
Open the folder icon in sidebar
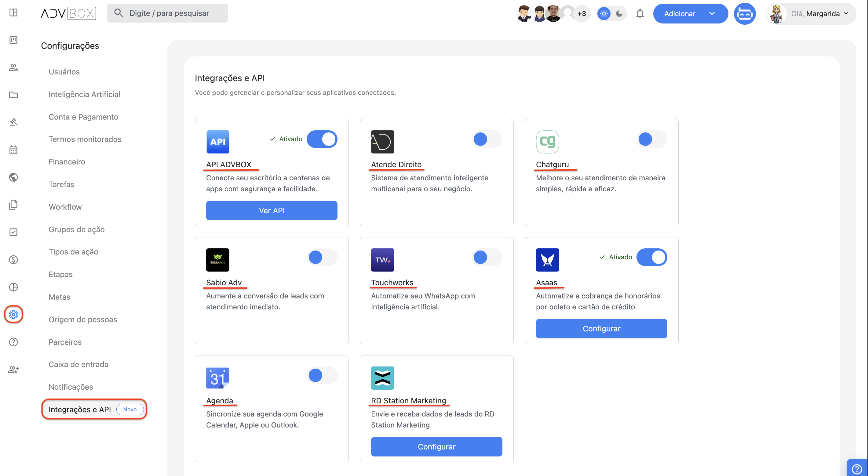[13, 95]
